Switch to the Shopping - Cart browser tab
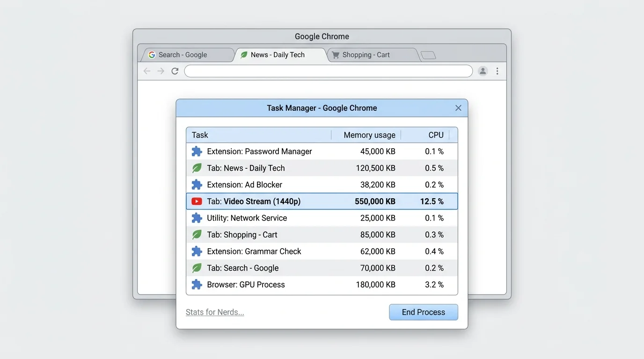The height and width of the screenshot is (359, 644). coord(373,55)
